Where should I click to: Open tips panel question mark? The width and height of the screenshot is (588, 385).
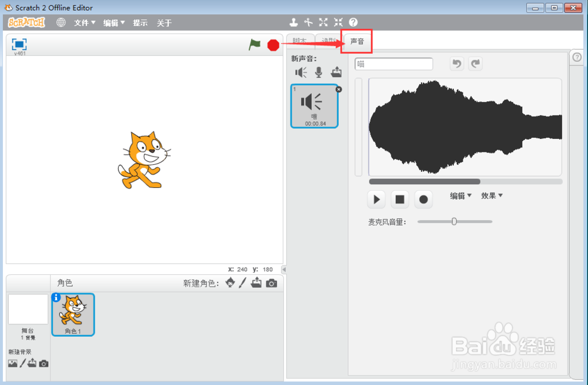[x=577, y=57]
